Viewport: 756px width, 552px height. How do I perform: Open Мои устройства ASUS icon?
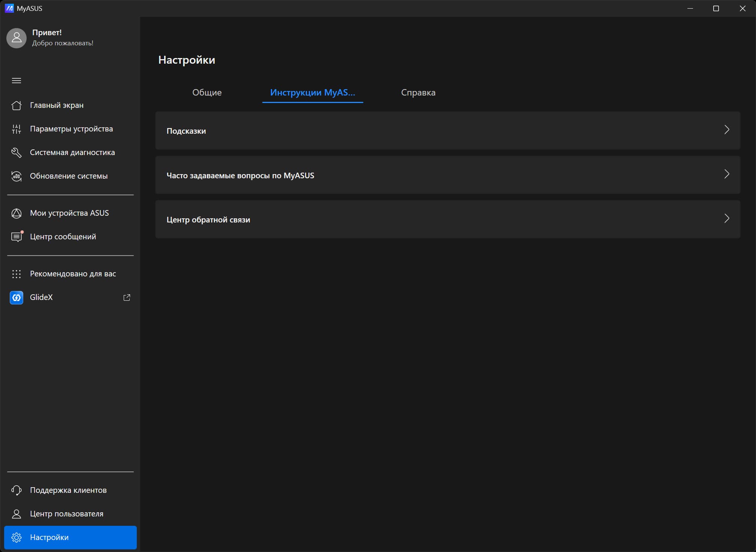click(x=16, y=213)
